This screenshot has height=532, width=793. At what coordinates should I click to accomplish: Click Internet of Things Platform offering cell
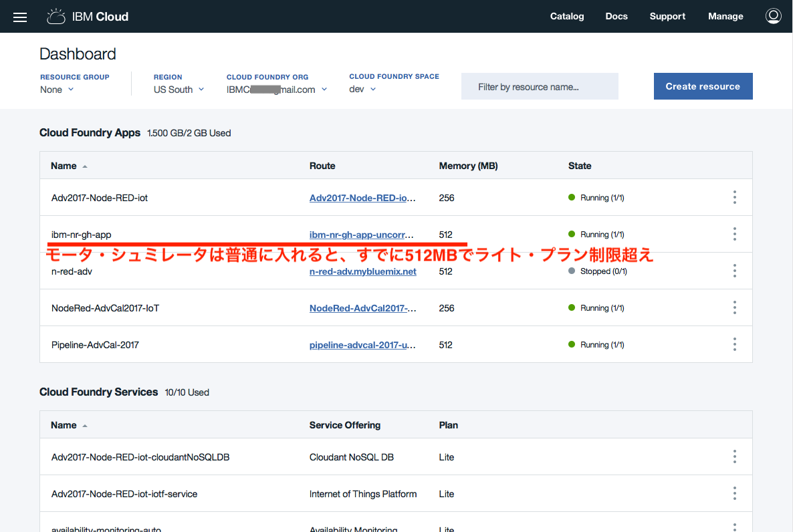(x=363, y=494)
